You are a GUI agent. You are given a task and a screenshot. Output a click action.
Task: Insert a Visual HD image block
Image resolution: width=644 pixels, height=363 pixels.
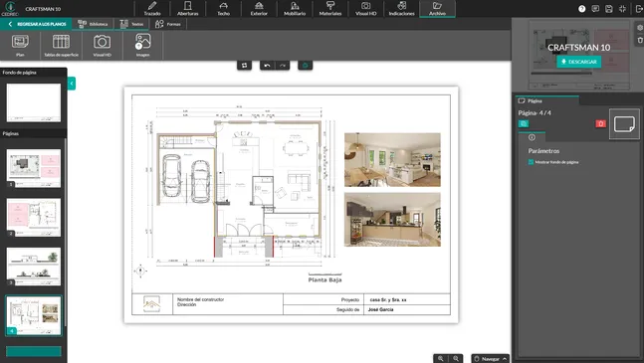[x=102, y=45]
